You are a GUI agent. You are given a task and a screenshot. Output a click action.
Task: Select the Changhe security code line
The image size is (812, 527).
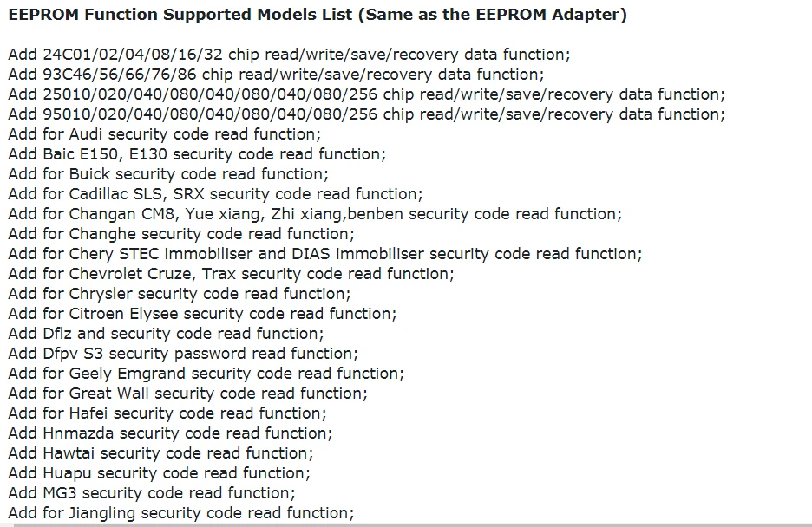click(181, 234)
